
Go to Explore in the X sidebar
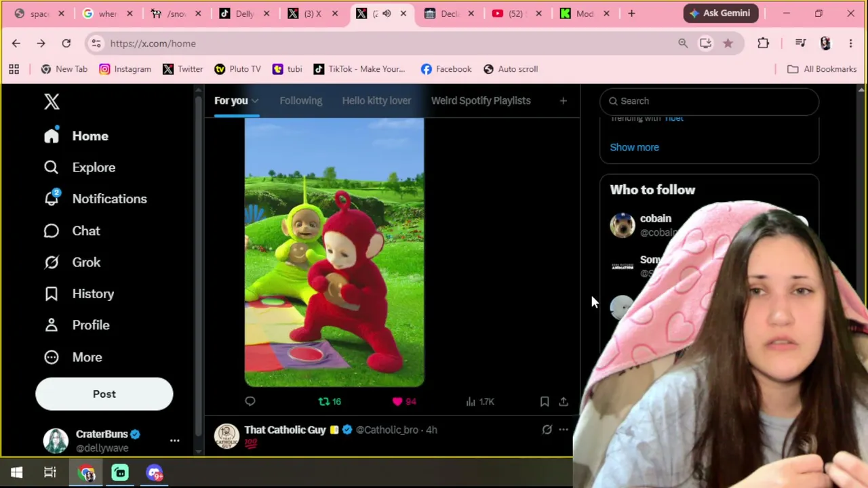[80, 167]
